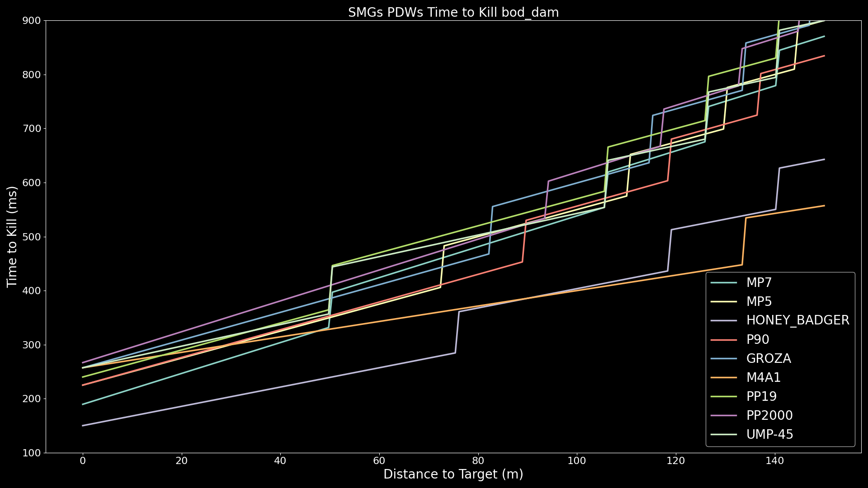
Task: Click the 100 tick on the y-axis
Action: click(32, 453)
